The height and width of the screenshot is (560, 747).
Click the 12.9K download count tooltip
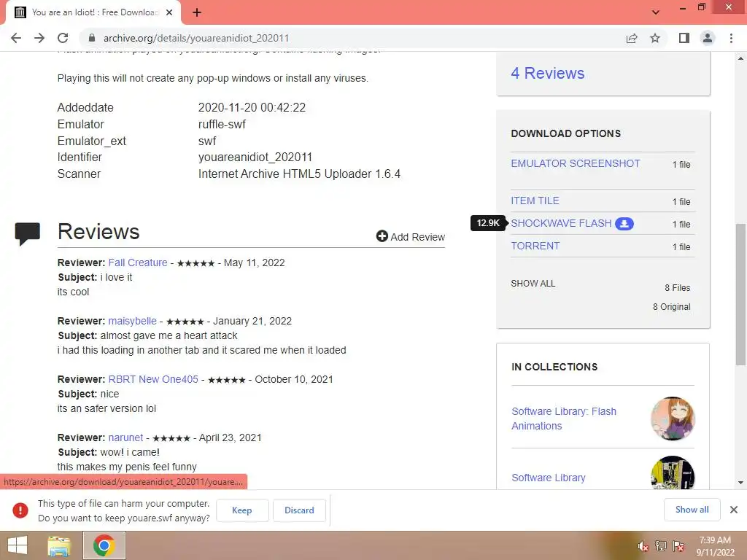[x=488, y=223]
